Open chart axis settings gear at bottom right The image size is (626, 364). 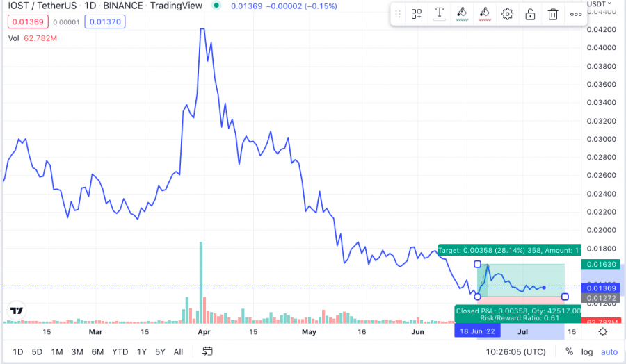603,332
